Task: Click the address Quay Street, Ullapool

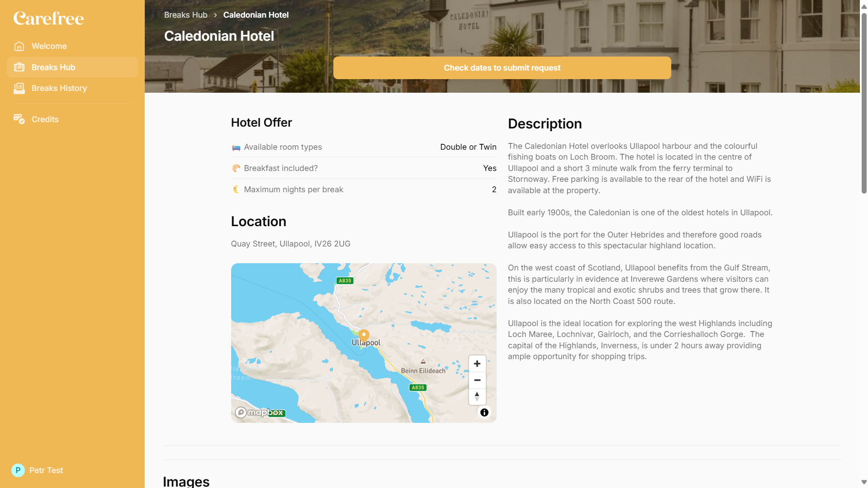Action: 290,244
